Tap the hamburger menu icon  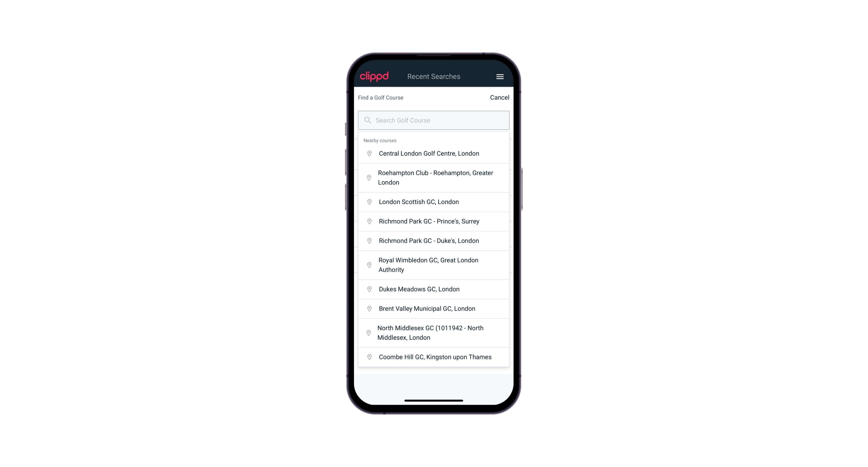coord(500,76)
